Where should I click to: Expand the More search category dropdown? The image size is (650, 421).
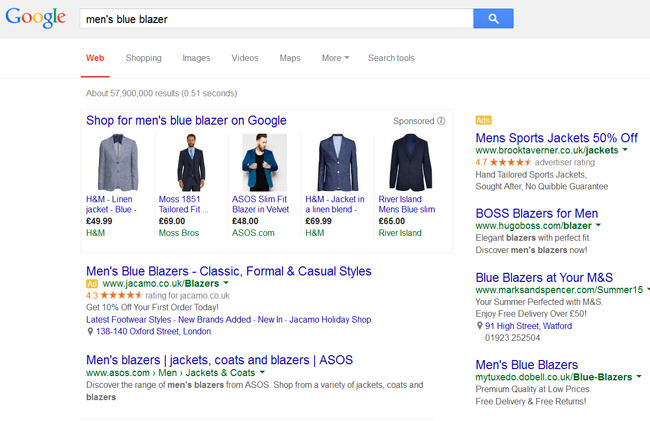pyautogui.click(x=335, y=58)
